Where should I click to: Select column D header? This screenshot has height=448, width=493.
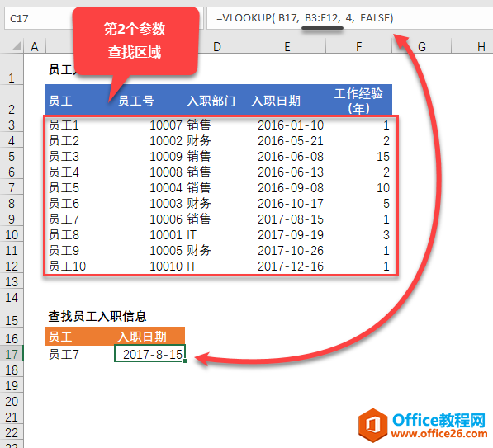217,47
